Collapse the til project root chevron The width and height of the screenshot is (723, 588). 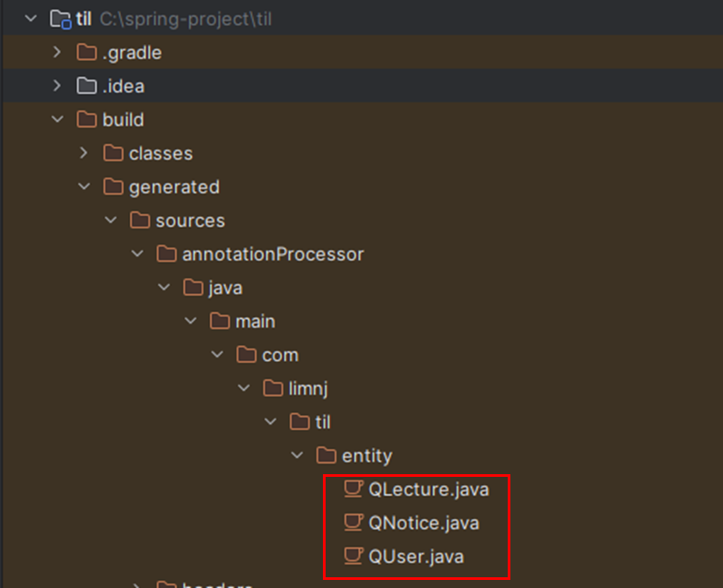30,19
